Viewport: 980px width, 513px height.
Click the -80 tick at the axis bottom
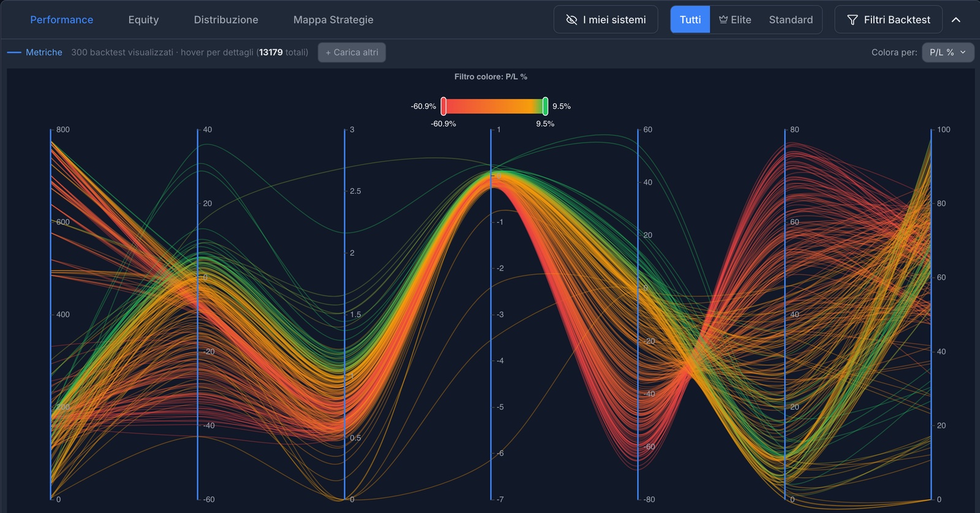point(649,500)
